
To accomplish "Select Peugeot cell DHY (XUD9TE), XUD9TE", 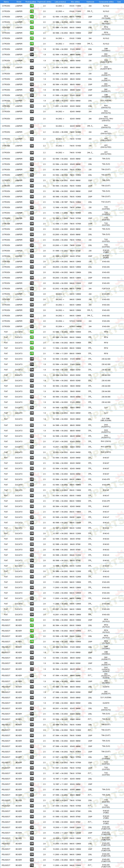I will pyautogui.click(x=106, y=669).
